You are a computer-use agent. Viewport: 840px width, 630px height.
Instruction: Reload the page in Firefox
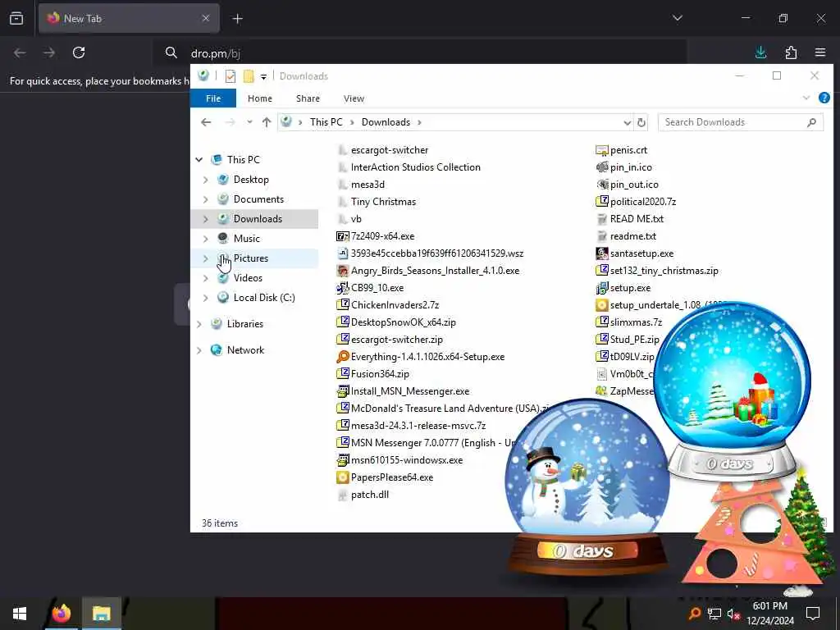click(x=79, y=52)
